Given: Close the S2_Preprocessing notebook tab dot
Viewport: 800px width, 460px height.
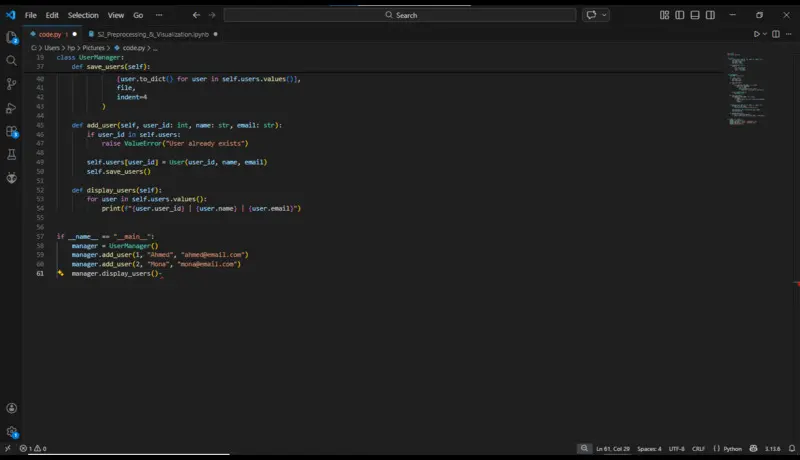Looking at the screenshot, I should point(215,34).
